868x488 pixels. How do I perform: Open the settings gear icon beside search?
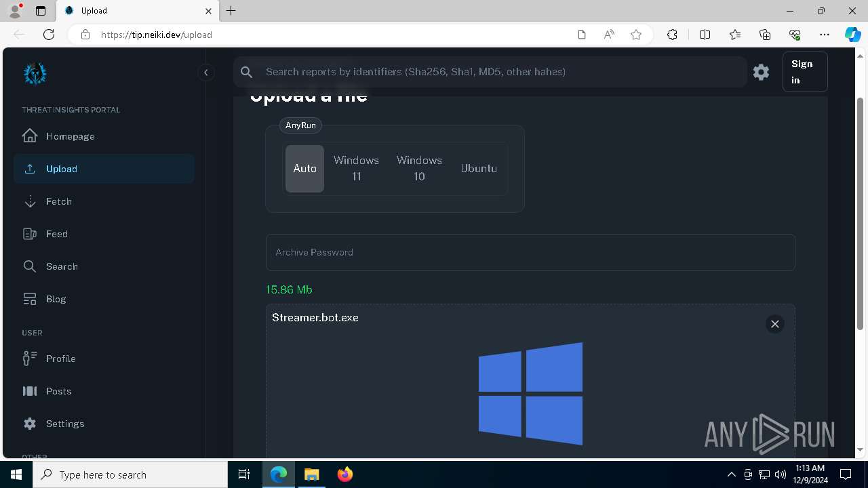pos(761,72)
